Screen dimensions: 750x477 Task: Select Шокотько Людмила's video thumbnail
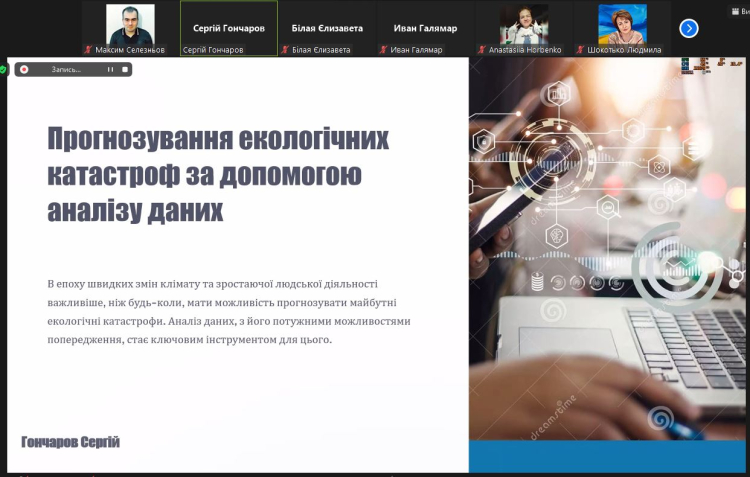point(621,24)
